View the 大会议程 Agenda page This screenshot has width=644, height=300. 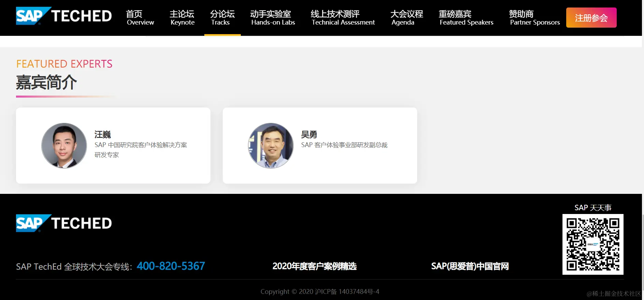click(407, 18)
